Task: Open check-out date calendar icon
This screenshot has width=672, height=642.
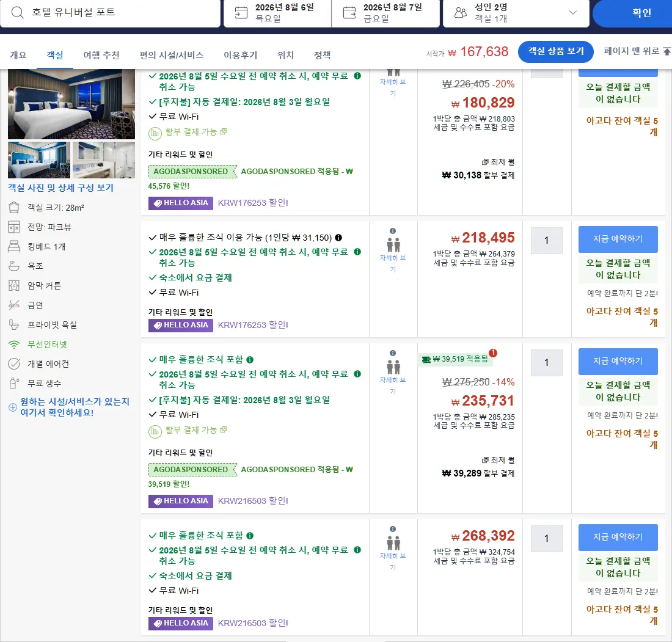Action: (349, 13)
